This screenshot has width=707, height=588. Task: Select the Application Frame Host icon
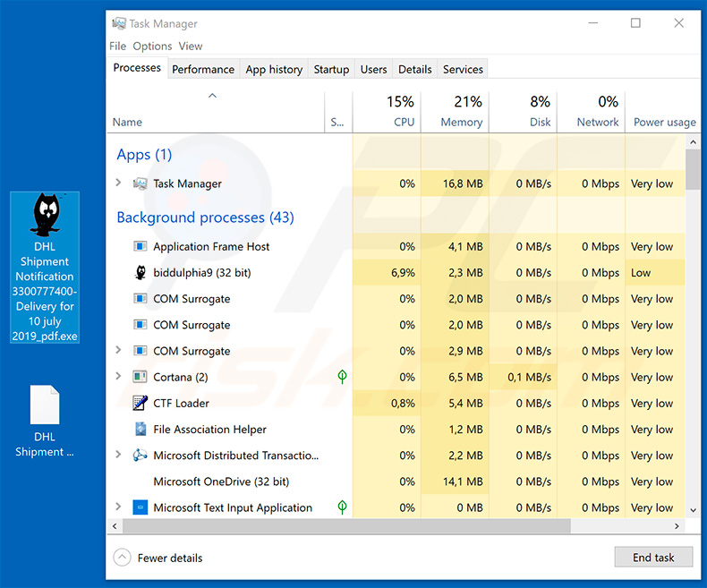[x=140, y=247]
